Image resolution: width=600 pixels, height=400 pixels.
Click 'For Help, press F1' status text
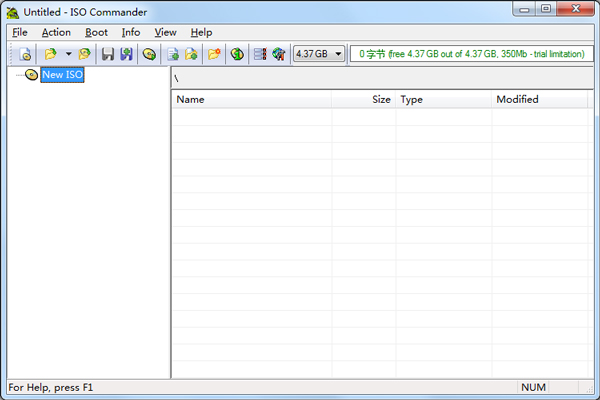pyautogui.click(x=51, y=387)
